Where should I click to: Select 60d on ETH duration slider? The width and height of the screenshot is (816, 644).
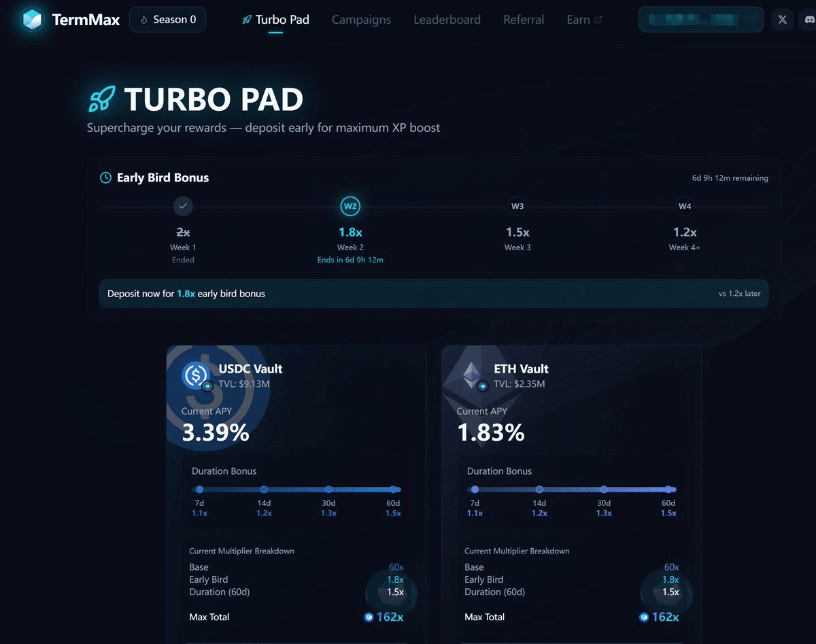click(668, 490)
